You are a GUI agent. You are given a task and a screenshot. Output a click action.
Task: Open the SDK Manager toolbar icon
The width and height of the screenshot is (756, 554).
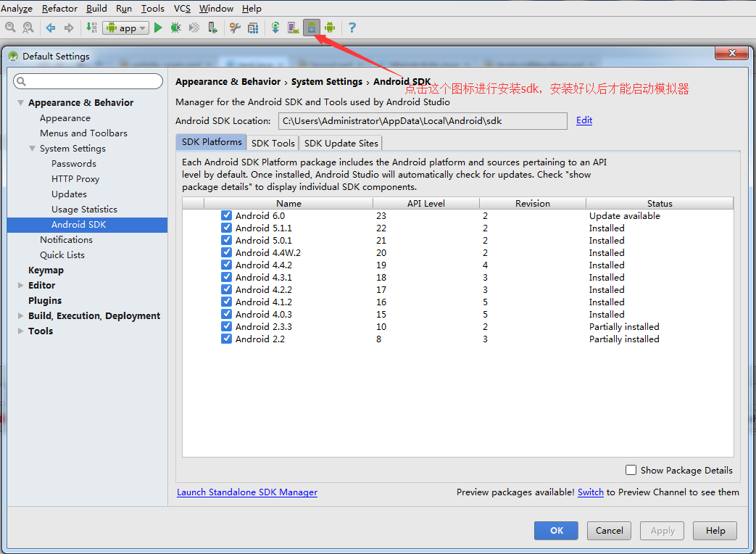click(x=311, y=28)
